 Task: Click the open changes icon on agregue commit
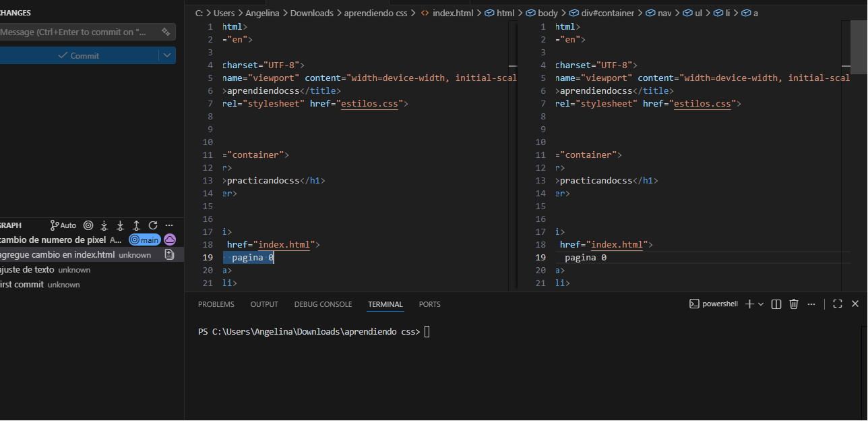[x=170, y=254]
